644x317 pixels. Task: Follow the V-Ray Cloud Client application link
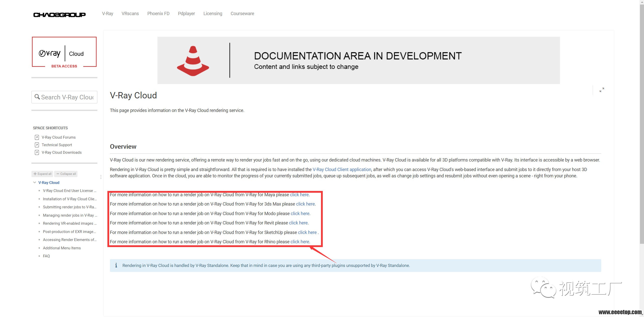[x=342, y=170]
